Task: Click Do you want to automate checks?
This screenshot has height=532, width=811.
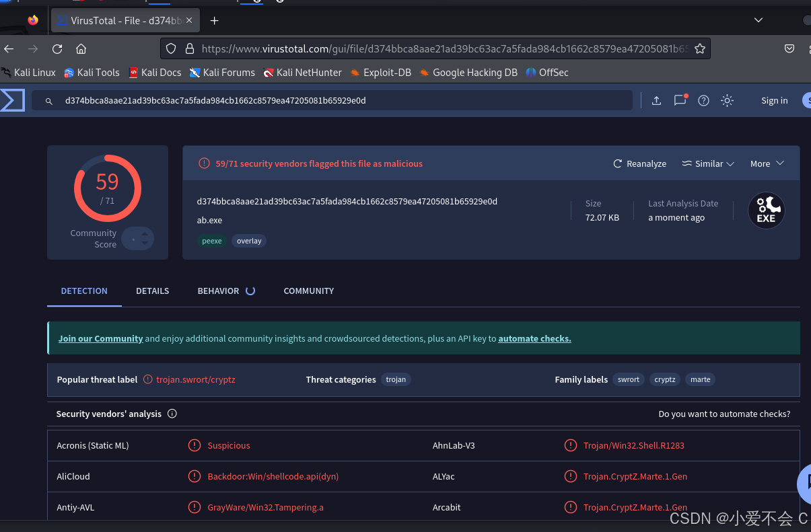Action: 724,414
